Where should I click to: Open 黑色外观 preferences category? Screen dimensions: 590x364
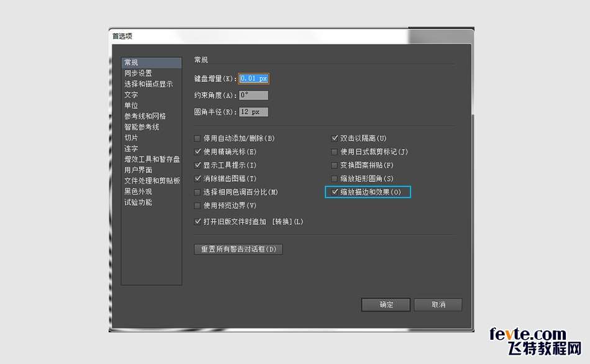(138, 191)
